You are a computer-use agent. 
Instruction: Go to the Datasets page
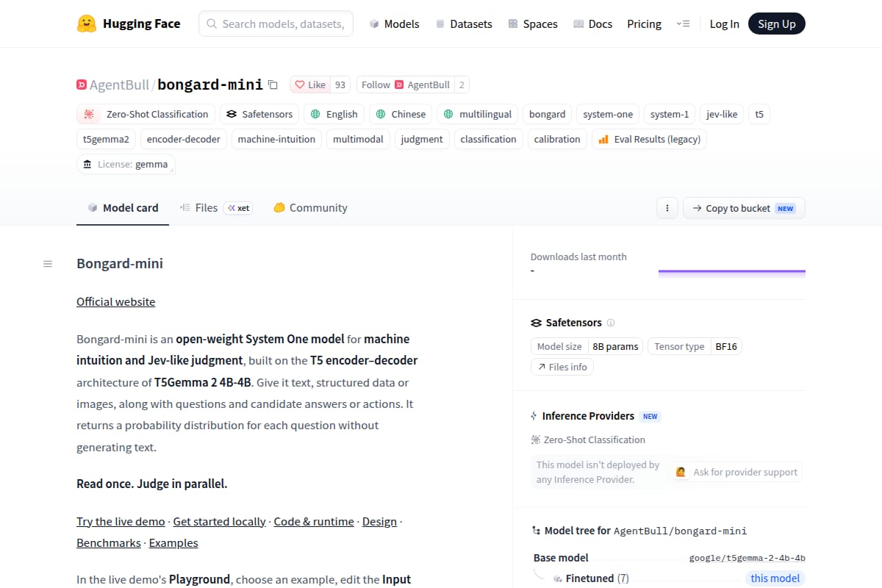464,24
